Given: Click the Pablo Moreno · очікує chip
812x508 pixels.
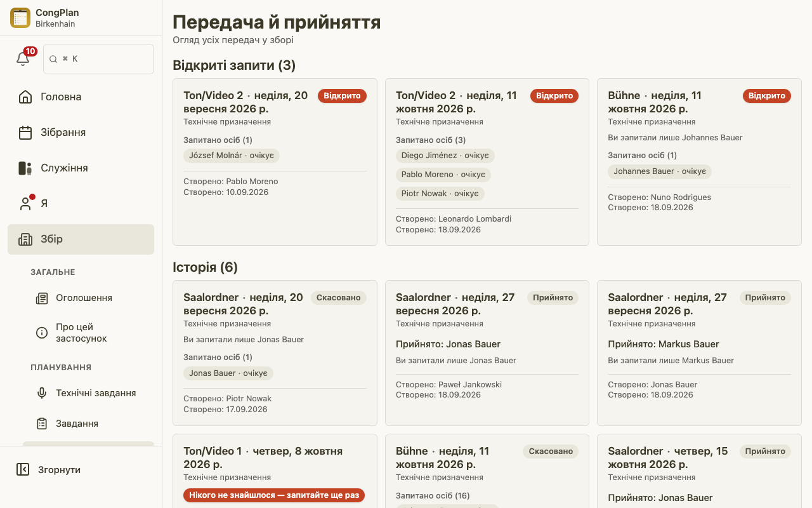Looking at the screenshot, I should [443, 175].
